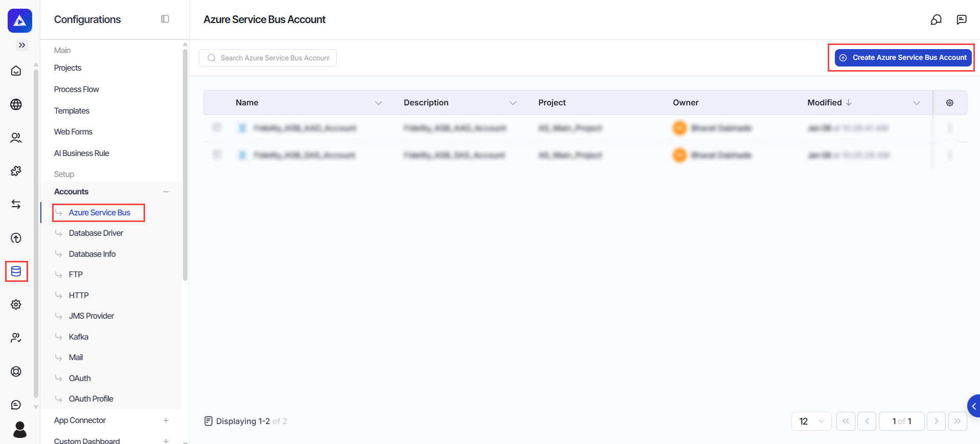Go to last page button

pyautogui.click(x=958, y=421)
